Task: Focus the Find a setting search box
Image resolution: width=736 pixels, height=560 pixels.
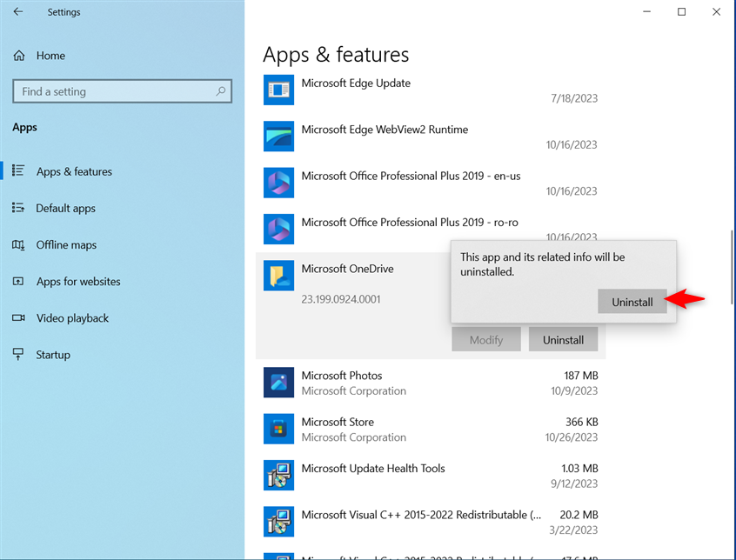Action: (122, 91)
